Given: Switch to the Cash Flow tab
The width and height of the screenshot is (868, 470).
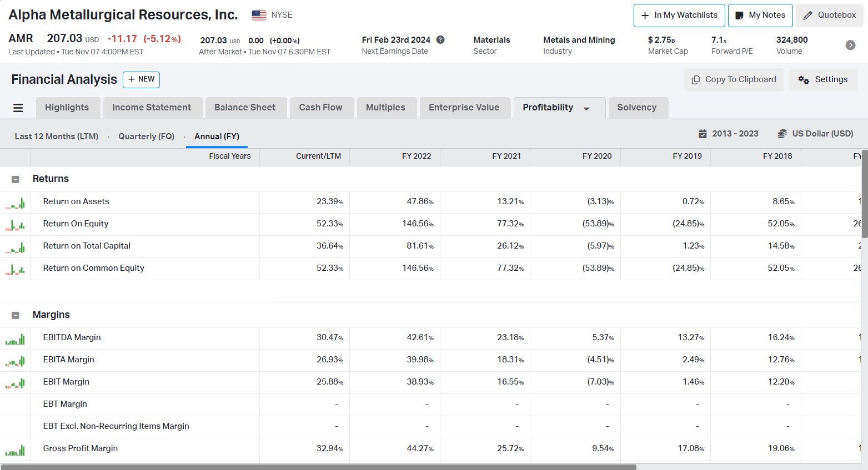Looking at the screenshot, I should [321, 108].
